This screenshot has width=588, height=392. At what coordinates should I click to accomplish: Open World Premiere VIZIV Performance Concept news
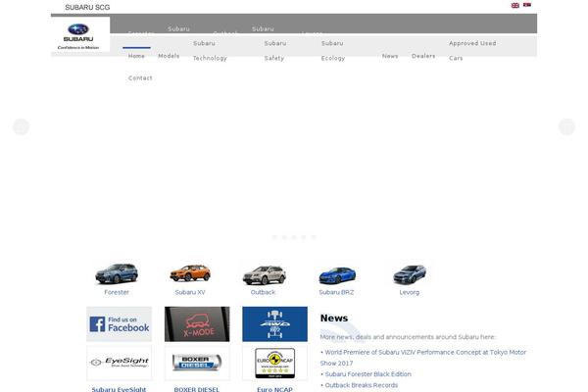[x=423, y=358]
